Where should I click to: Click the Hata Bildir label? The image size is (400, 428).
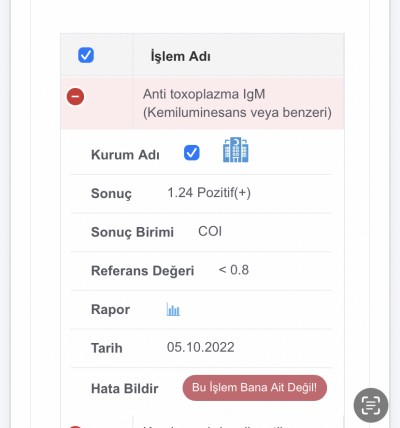coord(125,389)
